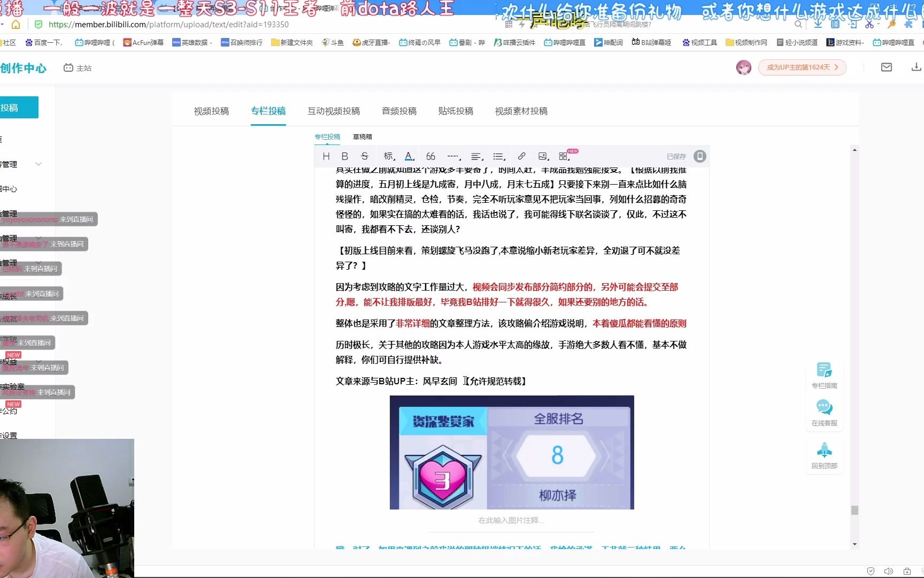Open 视频工具 bookmark
The image size is (924, 578).
(699, 42)
